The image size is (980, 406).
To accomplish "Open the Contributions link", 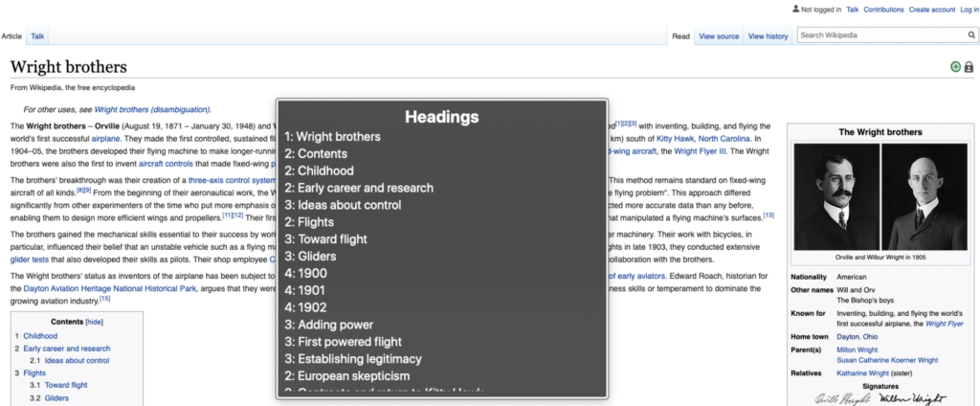I will pyautogui.click(x=883, y=10).
